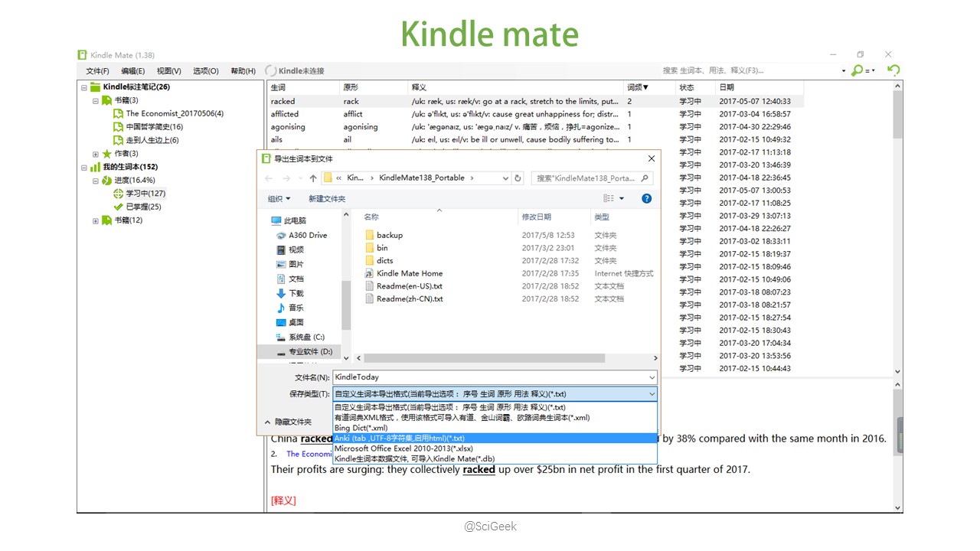Open the 编辑(E) menu
This screenshot has width=980, height=551.
pos(132,71)
